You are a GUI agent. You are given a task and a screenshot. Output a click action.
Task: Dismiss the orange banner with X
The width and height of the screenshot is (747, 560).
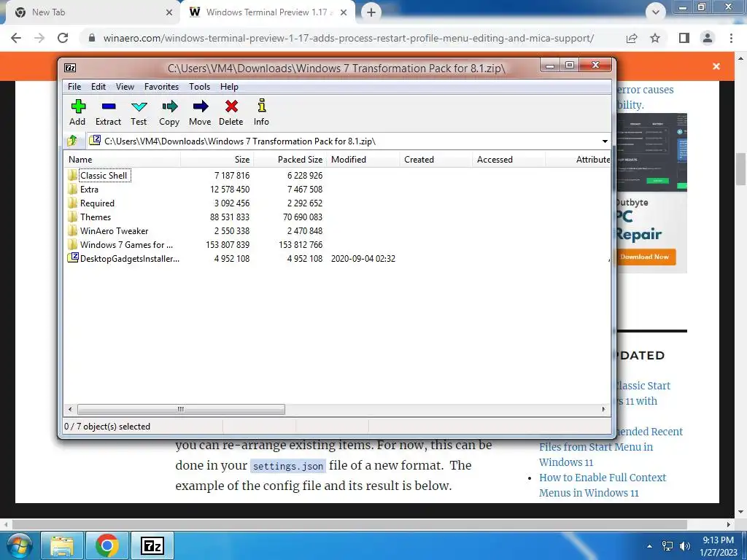click(716, 66)
